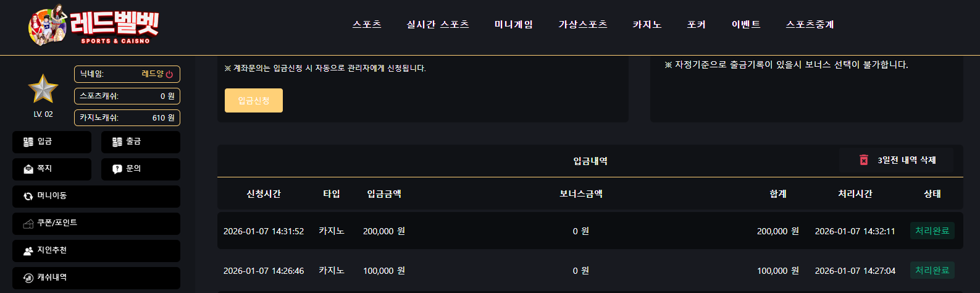The width and height of the screenshot is (980, 293).
Task: Click the 지인추천 referral people icon
Action: (x=28, y=251)
